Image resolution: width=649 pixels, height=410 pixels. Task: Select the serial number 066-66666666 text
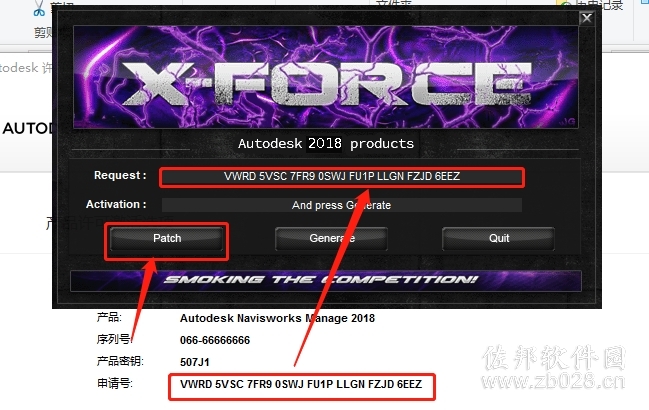(215, 340)
